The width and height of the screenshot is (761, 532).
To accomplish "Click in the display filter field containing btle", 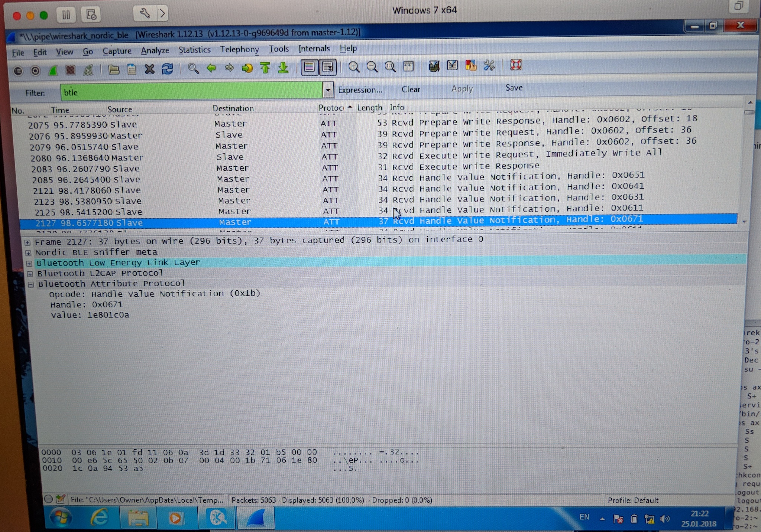I will point(191,91).
